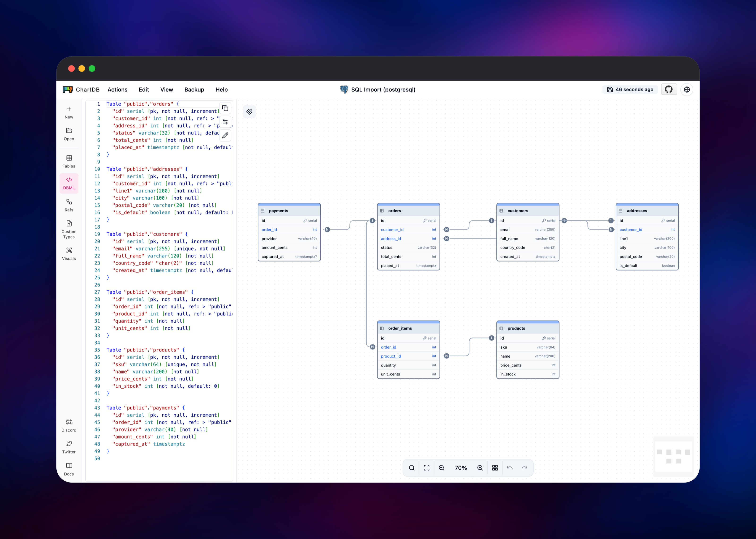Click the New diagram sidebar icon

coord(69,112)
